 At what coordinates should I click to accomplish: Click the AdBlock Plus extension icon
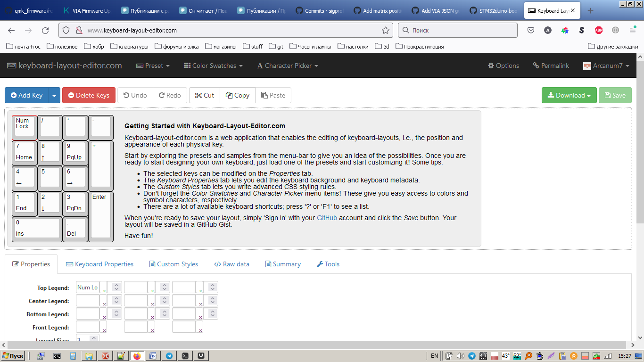tap(599, 30)
